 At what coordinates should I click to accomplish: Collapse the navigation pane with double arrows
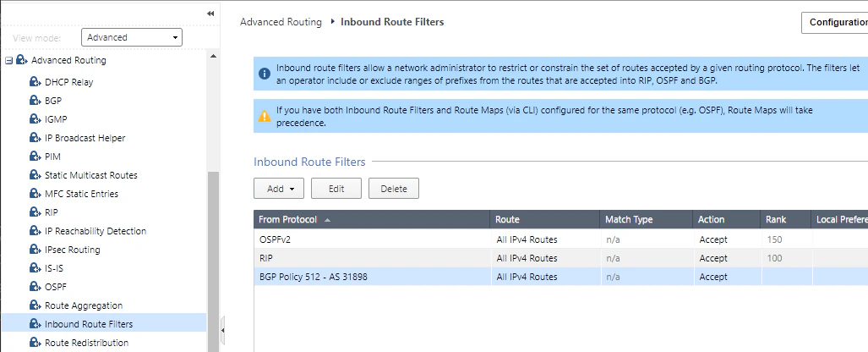point(210,14)
